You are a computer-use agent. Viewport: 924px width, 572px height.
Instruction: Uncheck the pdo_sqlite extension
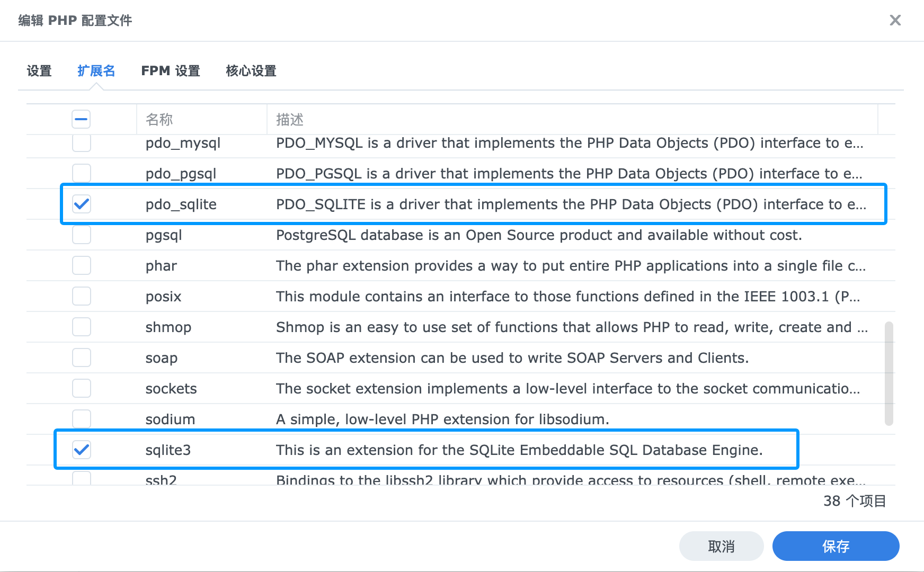click(x=82, y=204)
